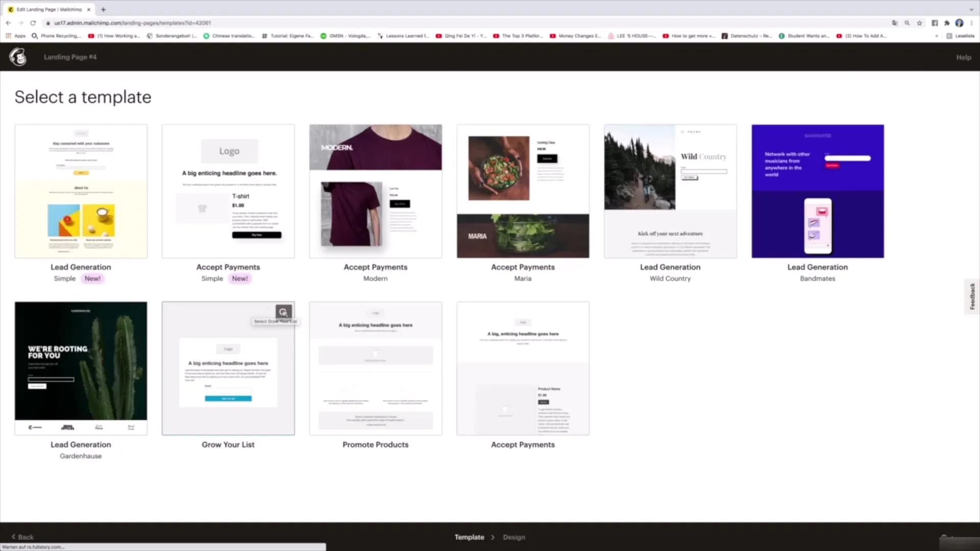
Task: Select the Accept Payments Maria template thumbnail
Action: click(x=523, y=191)
